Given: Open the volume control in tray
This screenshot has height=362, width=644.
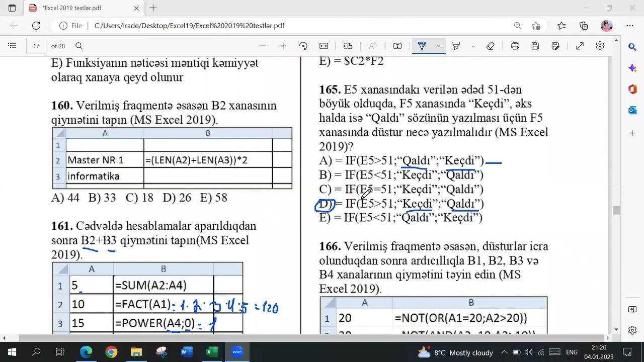Looking at the screenshot, I should tap(528, 352).
